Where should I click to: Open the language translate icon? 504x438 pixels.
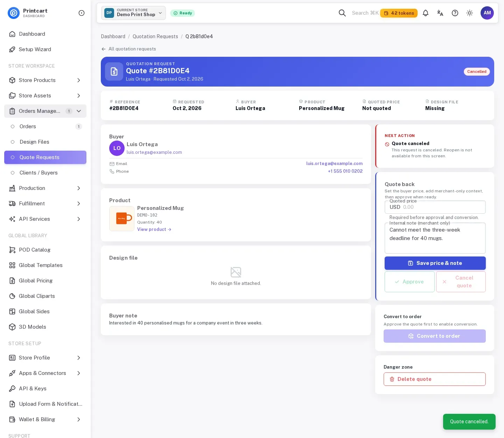[440, 13]
